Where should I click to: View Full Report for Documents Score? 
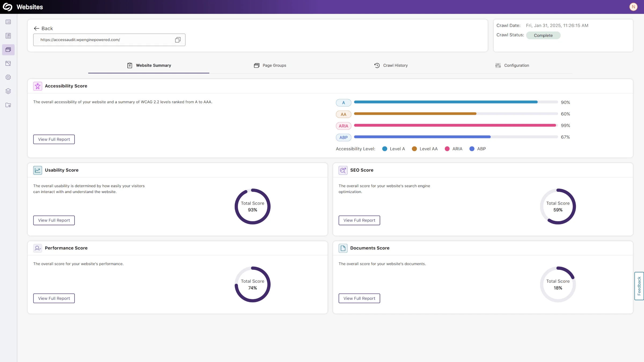tap(359, 298)
